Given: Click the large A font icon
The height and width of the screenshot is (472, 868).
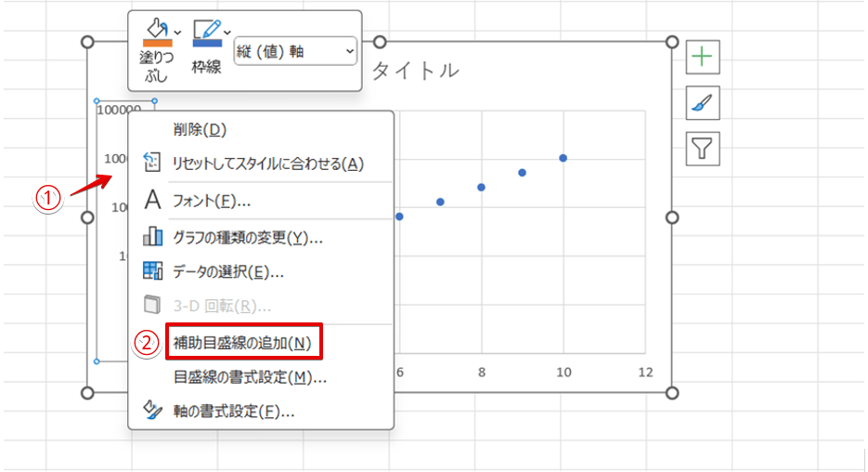Looking at the screenshot, I should pyautogui.click(x=152, y=200).
